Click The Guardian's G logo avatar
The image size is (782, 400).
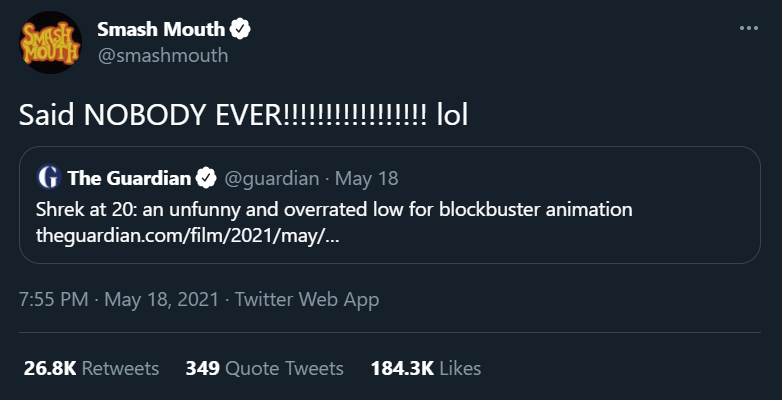point(48,178)
